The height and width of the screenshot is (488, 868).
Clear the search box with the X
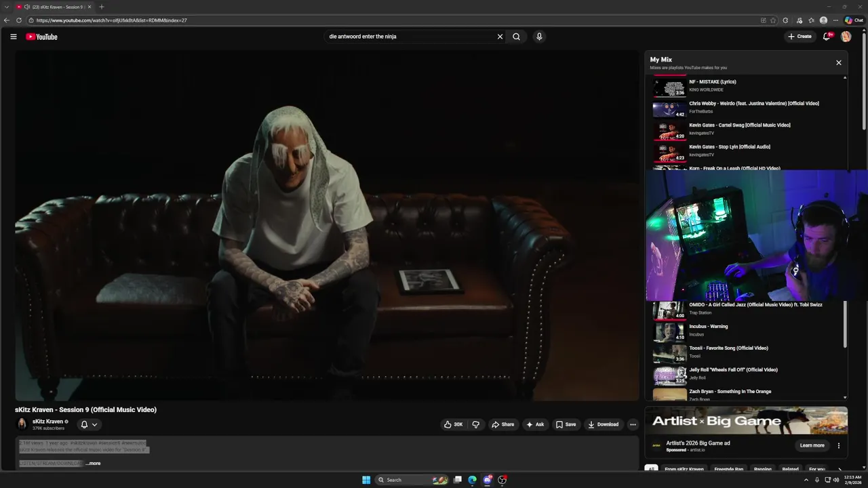[500, 37]
